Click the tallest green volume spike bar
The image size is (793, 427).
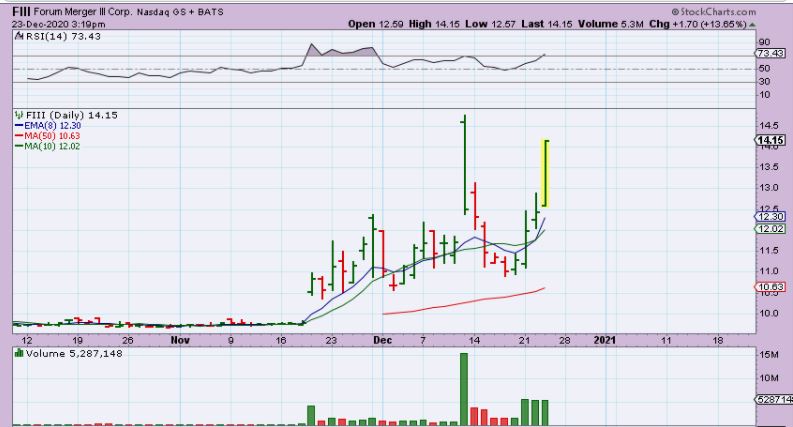[464, 389]
